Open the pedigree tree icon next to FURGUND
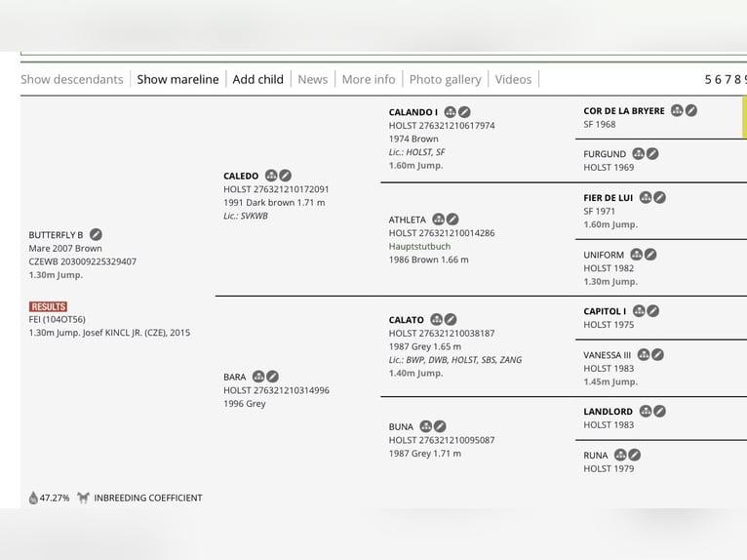The height and width of the screenshot is (560, 747). [x=639, y=154]
